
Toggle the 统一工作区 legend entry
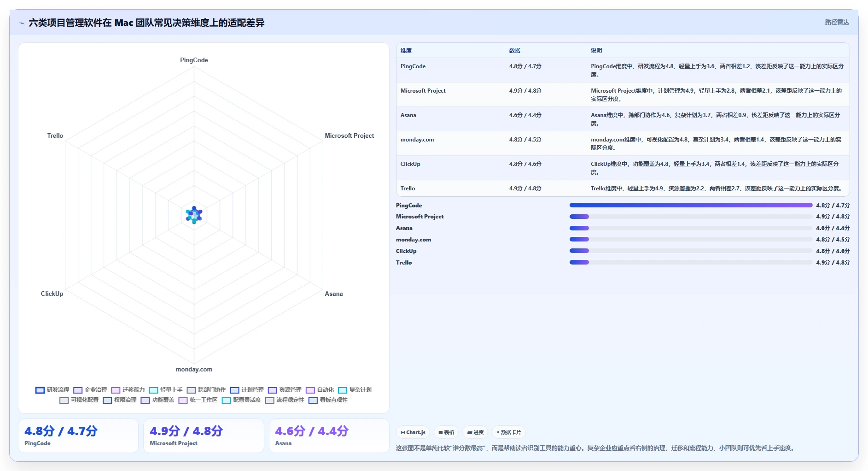tap(198, 400)
